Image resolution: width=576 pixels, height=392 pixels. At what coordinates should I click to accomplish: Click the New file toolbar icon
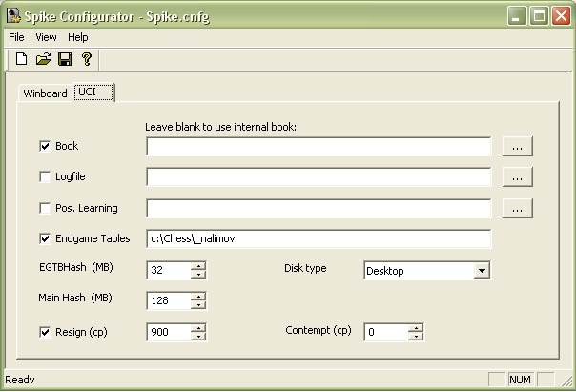[x=21, y=59]
